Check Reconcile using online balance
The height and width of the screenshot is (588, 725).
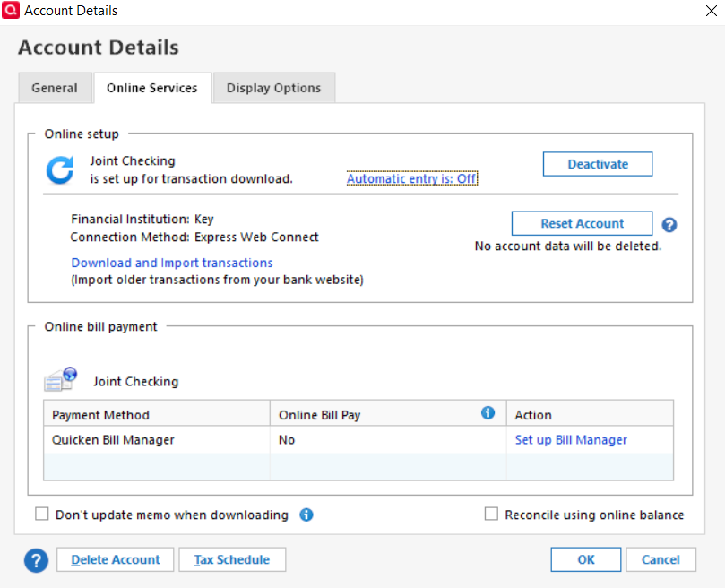point(491,514)
